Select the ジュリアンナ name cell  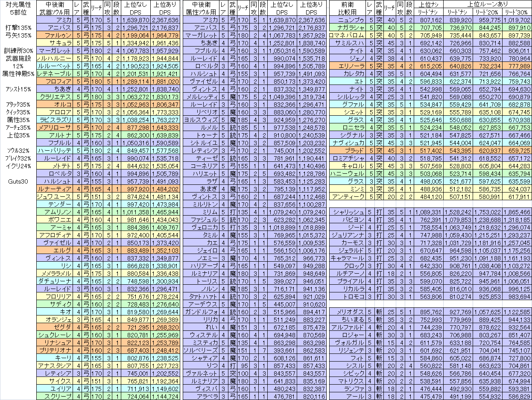click(348, 235)
